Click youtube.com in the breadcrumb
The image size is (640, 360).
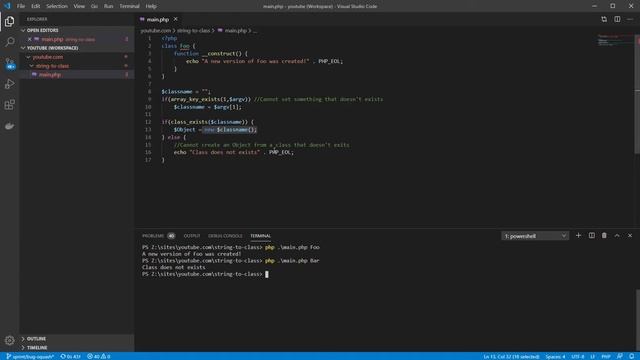(x=156, y=31)
